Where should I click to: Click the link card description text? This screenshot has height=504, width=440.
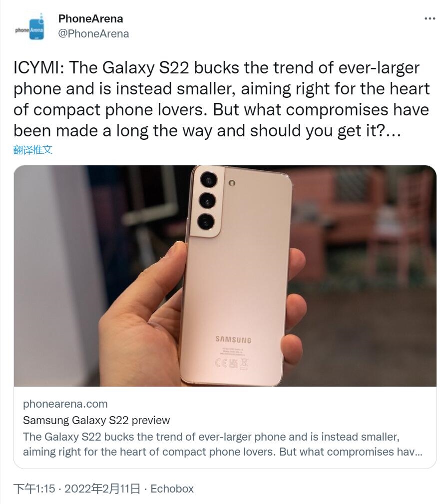222,444
